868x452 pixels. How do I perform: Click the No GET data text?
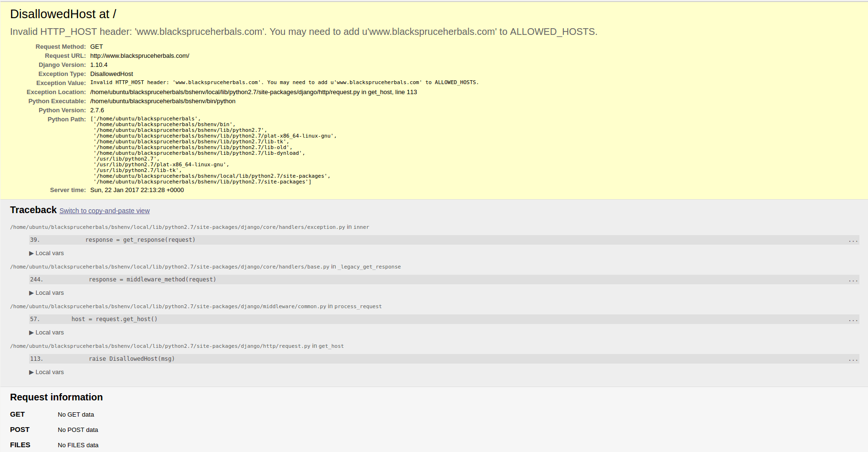pyautogui.click(x=76, y=415)
